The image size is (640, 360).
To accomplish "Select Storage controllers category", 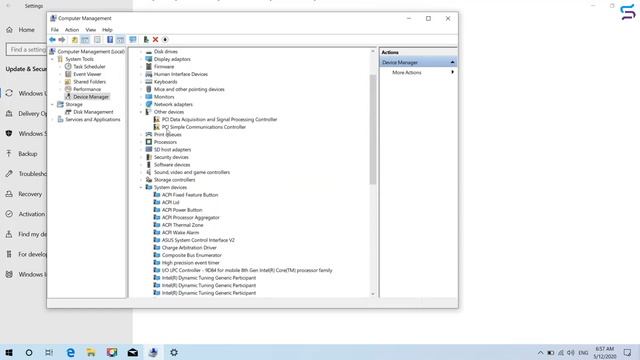I will [x=174, y=180].
